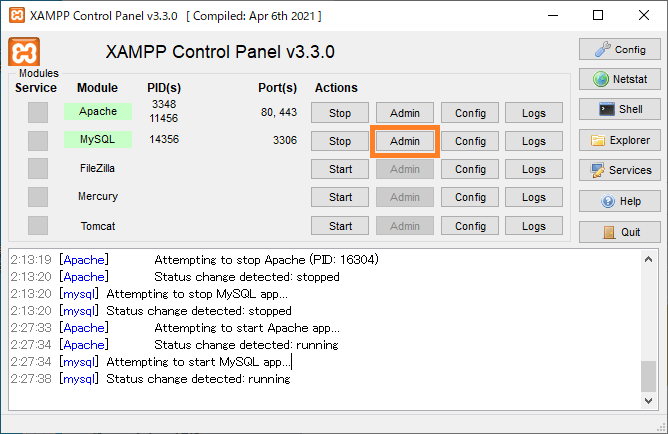Minimize the XAMPP window
The width and height of the screenshot is (668, 434).
point(553,15)
